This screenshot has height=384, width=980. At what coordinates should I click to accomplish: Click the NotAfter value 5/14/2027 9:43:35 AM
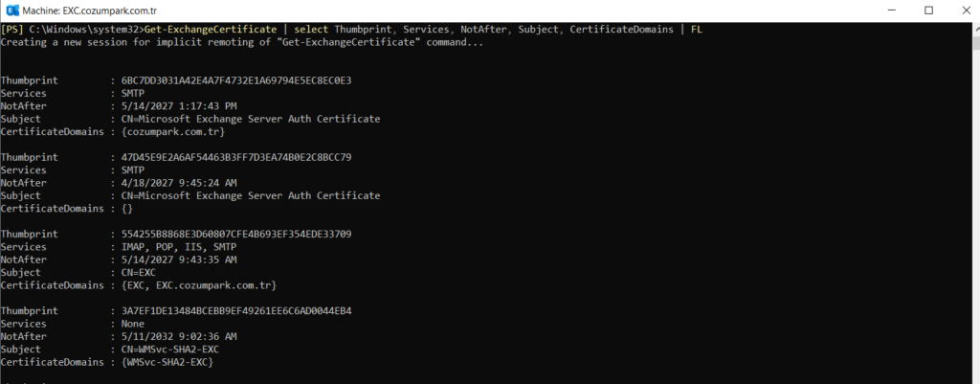(179, 260)
